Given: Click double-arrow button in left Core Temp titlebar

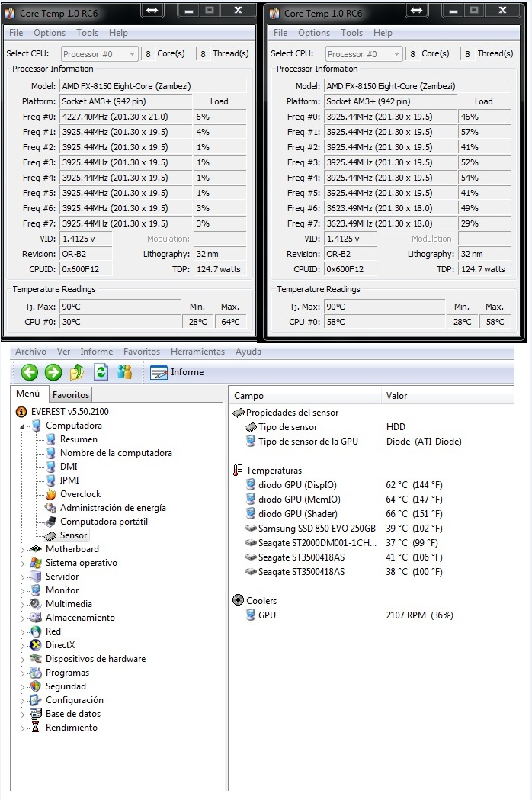Looking at the screenshot, I should pos(152,10).
